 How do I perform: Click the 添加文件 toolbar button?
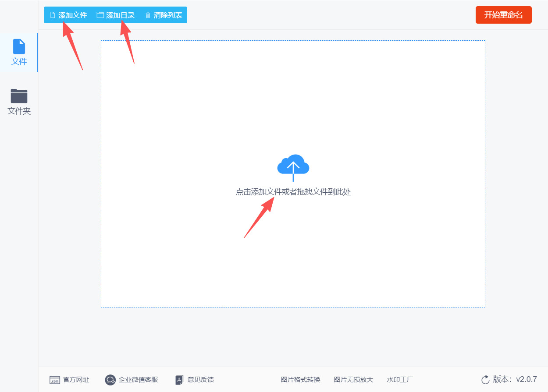tap(68, 15)
